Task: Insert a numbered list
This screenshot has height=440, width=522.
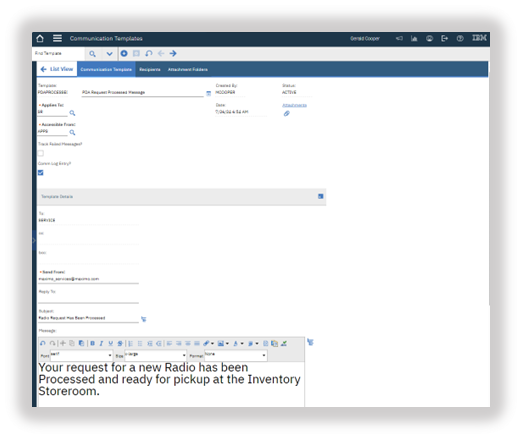Action: coord(131,343)
